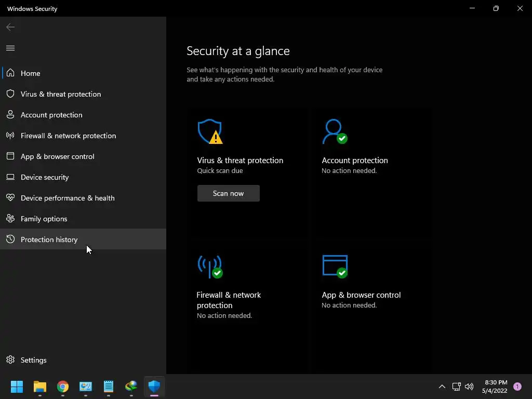This screenshot has width=532, height=399.
Task: Go to Account protection in sidebar
Action: coord(83,115)
